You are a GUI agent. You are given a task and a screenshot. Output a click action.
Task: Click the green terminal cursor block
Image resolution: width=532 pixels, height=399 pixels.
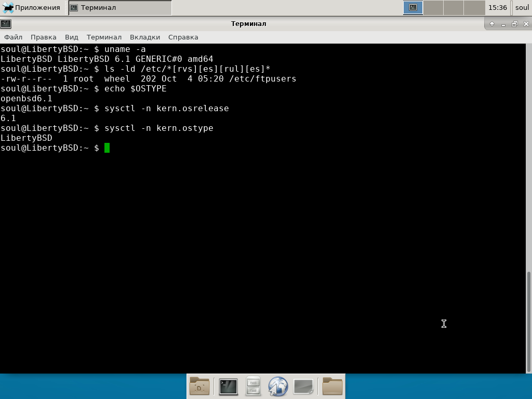107,148
